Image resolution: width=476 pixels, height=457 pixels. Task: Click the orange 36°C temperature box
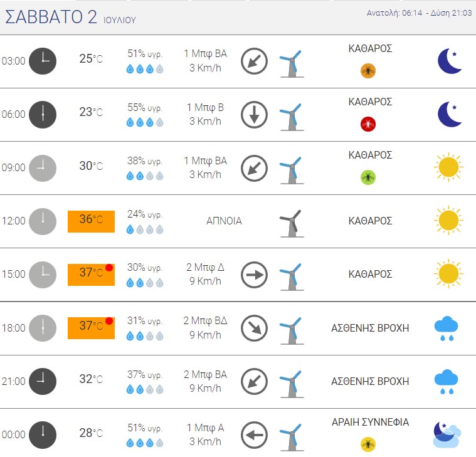(x=91, y=221)
